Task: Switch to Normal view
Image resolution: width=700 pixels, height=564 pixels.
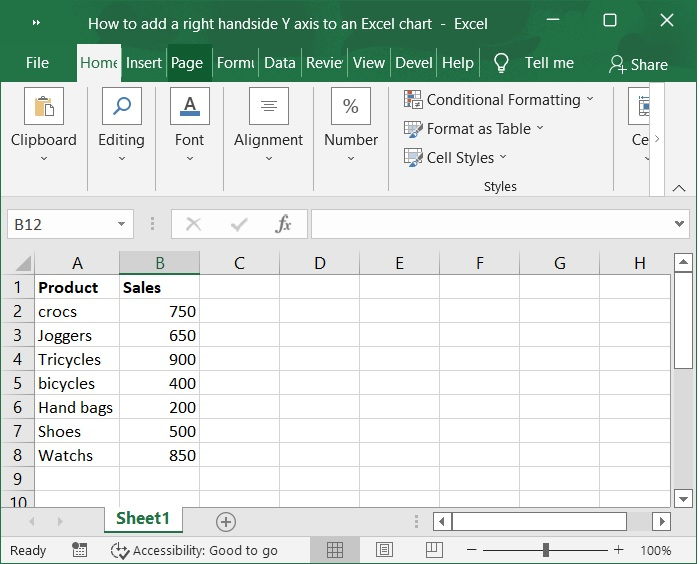Action: pyautogui.click(x=335, y=550)
